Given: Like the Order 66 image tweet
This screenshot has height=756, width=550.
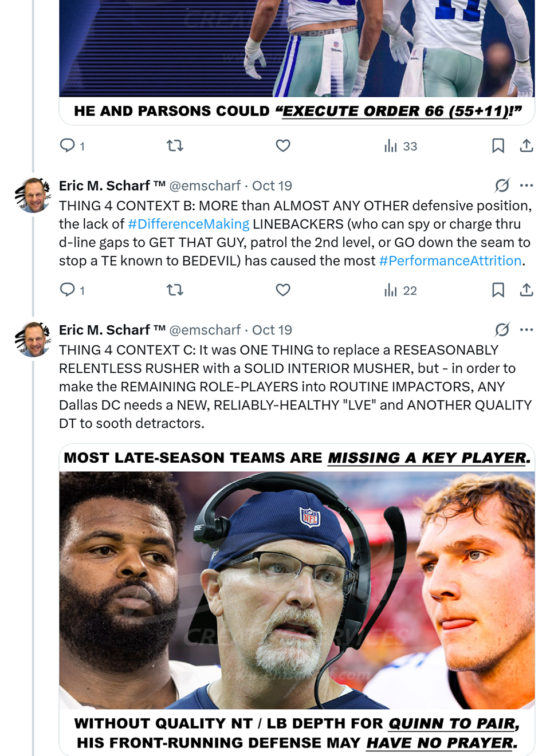Looking at the screenshot, I should (x=283, y=145).
